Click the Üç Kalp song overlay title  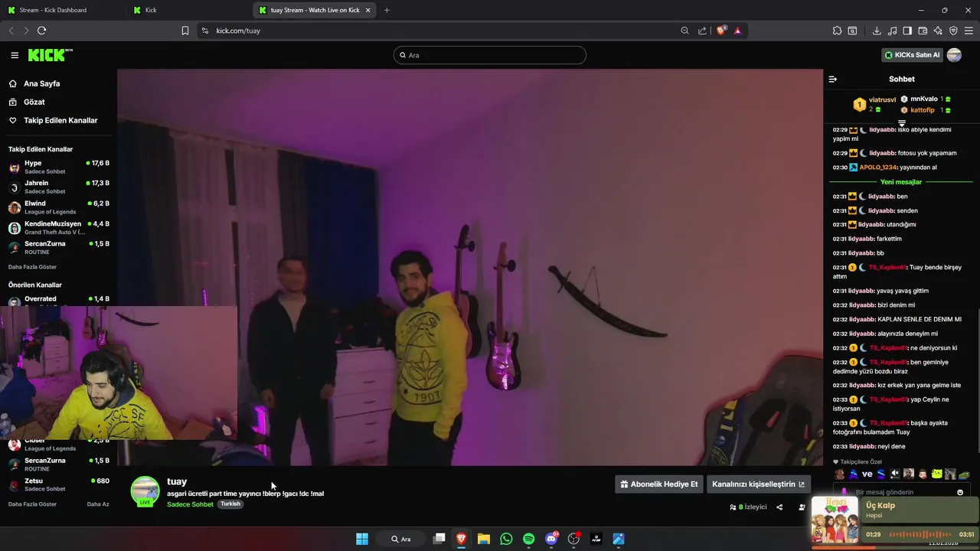pos(880,506)
